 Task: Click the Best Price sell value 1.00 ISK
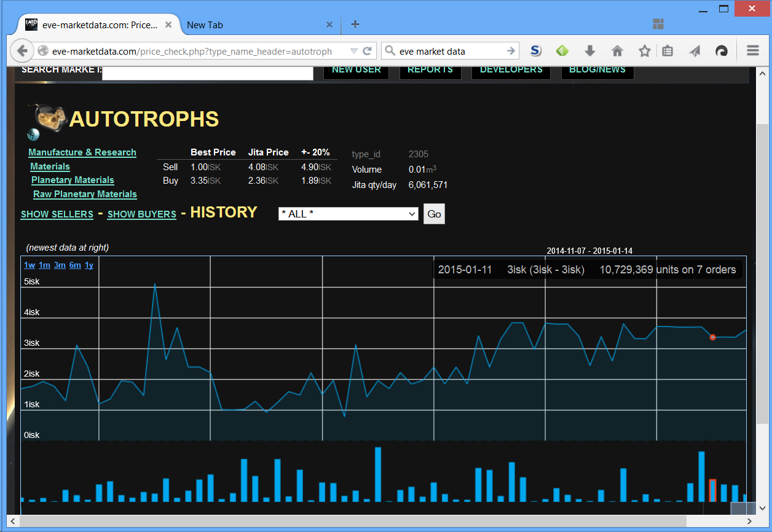pos(205,167)
